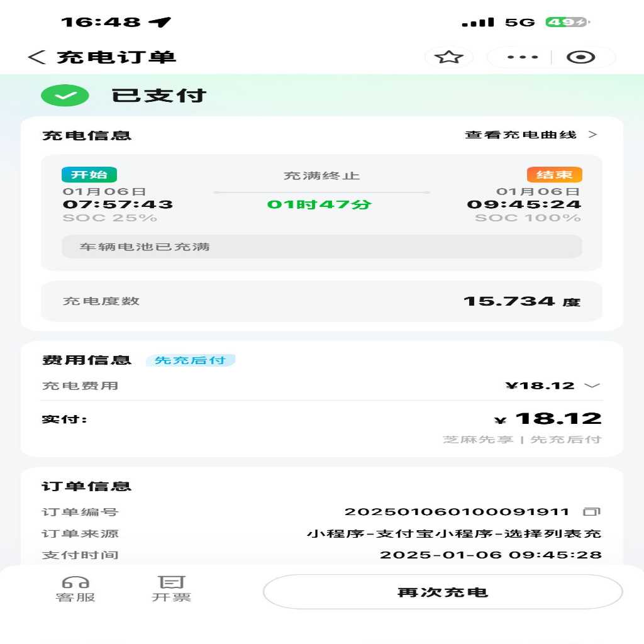Tap the 再次充电 button
The height and width of the screenshot is (644, 644).
(x=443, y=592)
